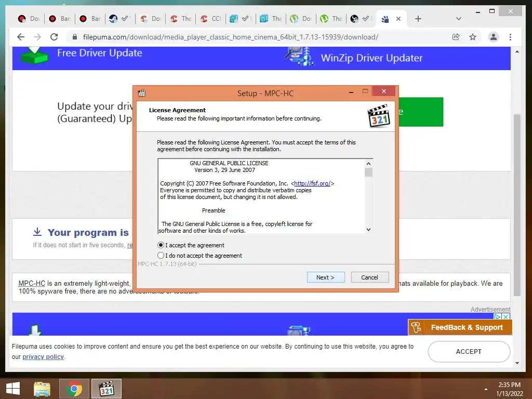The width and height of the screenshot is (532, 399).
Task: Open the taskbar clock showing 2:35 PM
Action: point(509,389)
